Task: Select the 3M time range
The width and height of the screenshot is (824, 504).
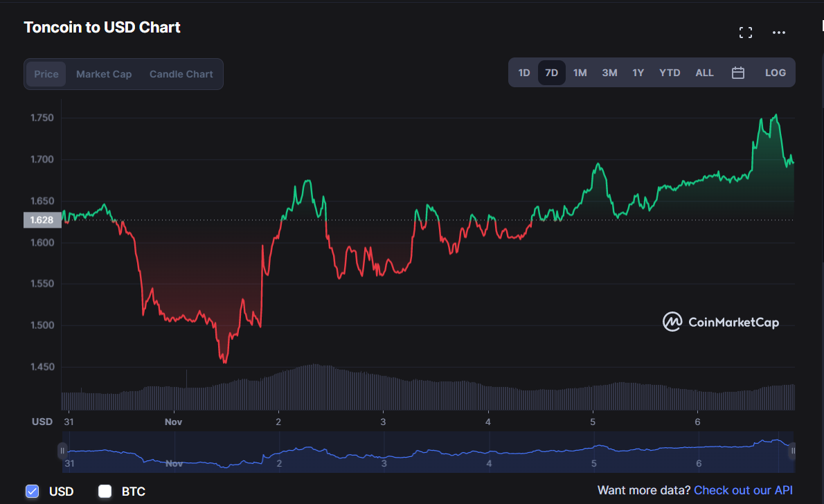Action: [609, 73]
